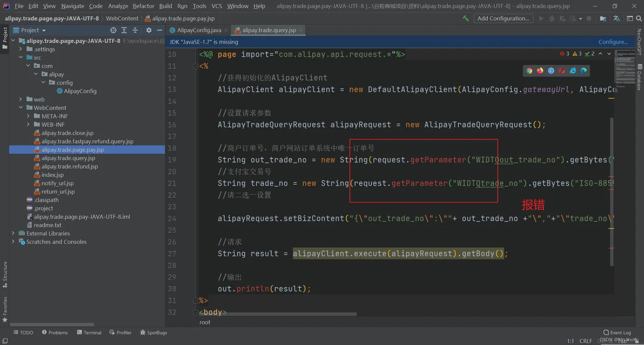Expand Scratches and Consoles node
644x345 pixels.
point(13,242)
